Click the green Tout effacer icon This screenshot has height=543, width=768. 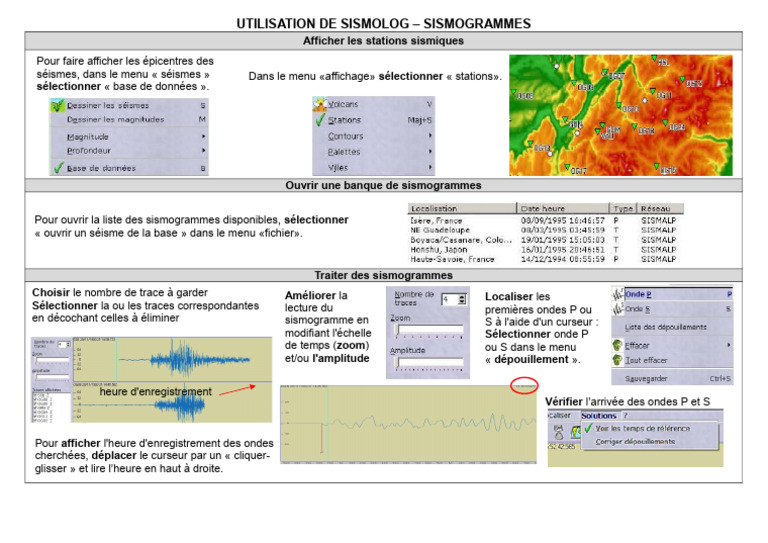pyautogui.click(x=617, y=360)
